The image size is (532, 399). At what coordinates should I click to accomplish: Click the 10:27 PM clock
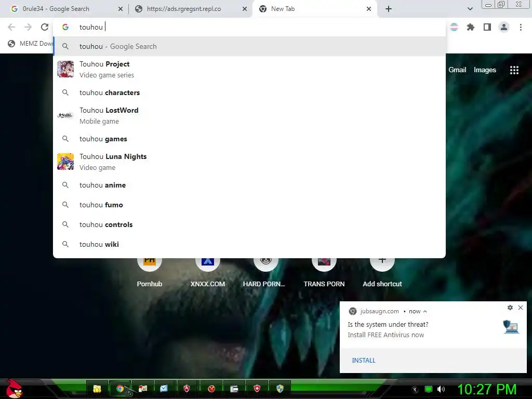point(487,389)
